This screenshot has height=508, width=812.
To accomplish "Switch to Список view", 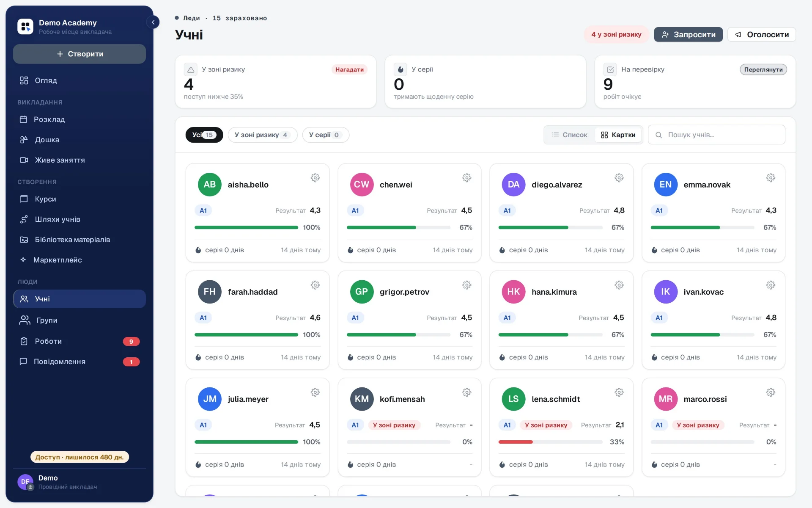I will tap(570, 135).
